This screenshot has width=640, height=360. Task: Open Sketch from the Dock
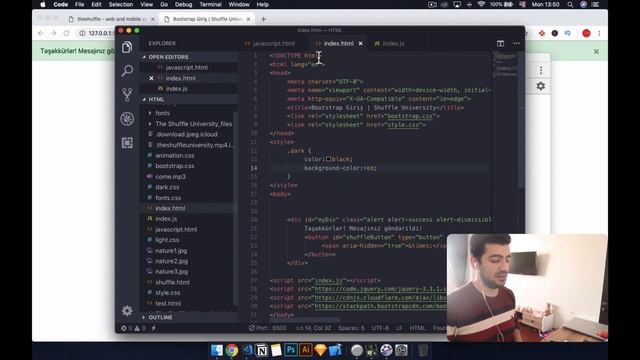(320, 350)
